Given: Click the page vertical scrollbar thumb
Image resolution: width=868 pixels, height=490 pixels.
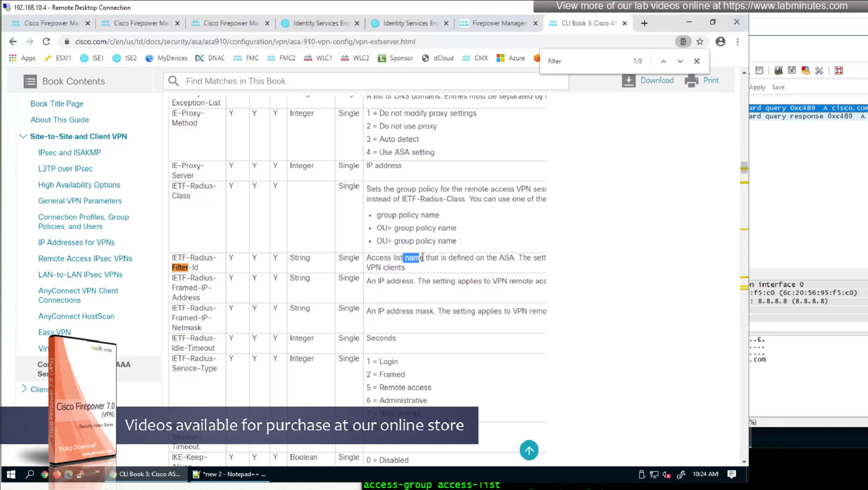Looking at the screenshot, I should (744, 167).
